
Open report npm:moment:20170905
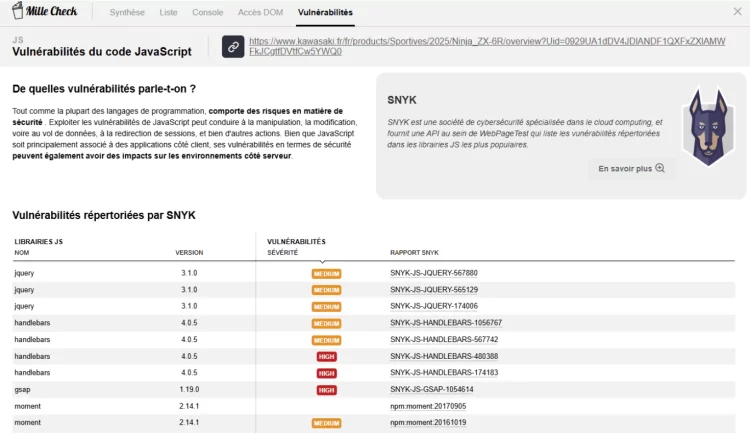[x=428, y=406]
